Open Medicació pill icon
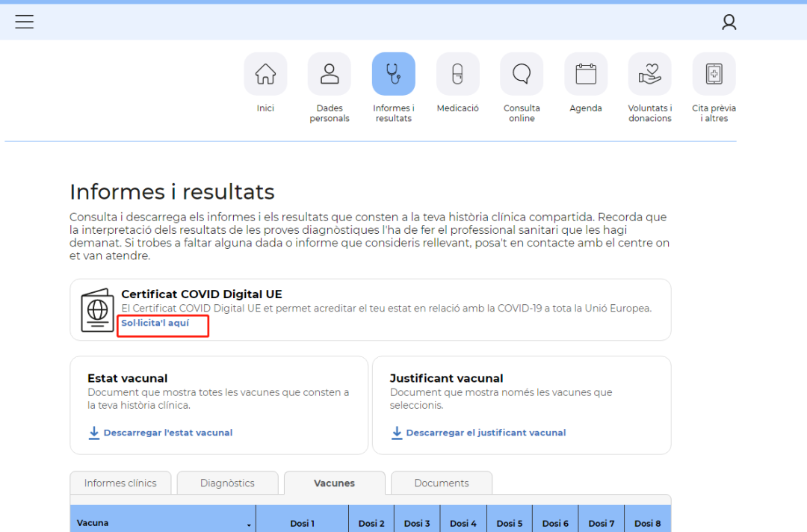The image size is (807, 532). [x=457, y=74]
